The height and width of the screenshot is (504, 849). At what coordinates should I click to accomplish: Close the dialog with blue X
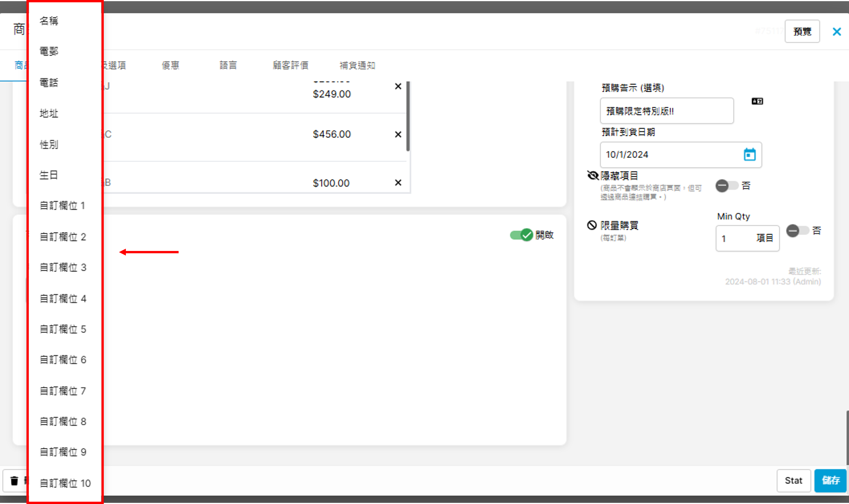[x=836, y=32]
